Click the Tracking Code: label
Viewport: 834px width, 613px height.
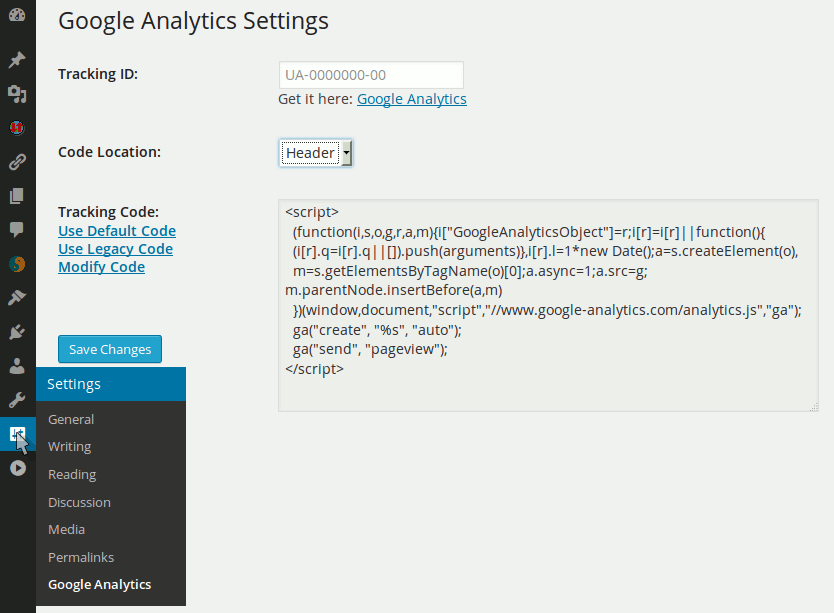click(109, 212)
